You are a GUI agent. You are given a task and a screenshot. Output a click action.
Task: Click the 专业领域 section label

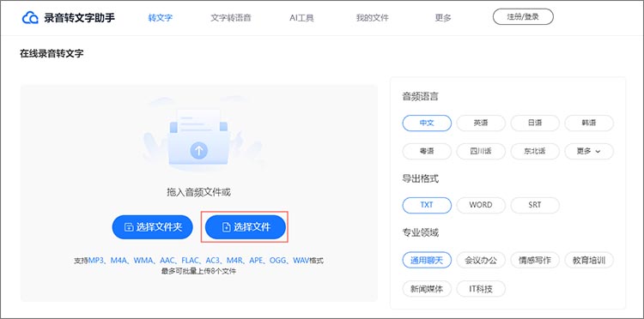420,233
